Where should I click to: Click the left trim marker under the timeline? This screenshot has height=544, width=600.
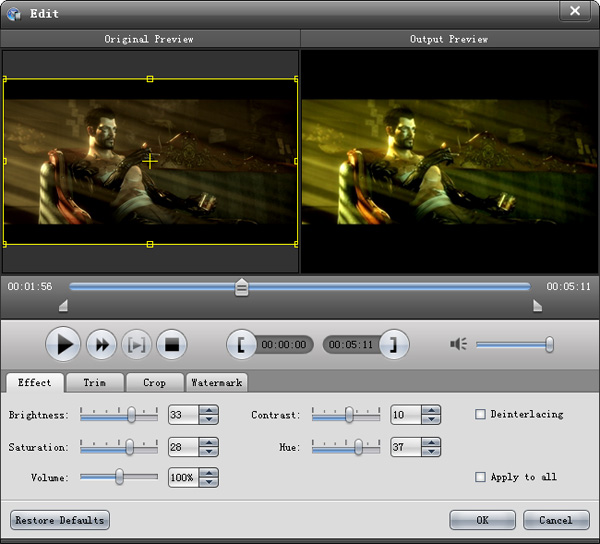(64, 306)
